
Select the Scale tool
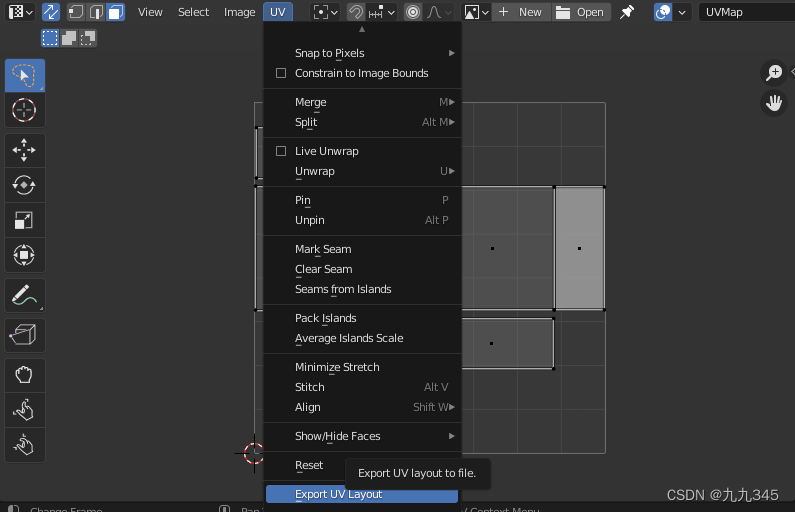point(25,220)
